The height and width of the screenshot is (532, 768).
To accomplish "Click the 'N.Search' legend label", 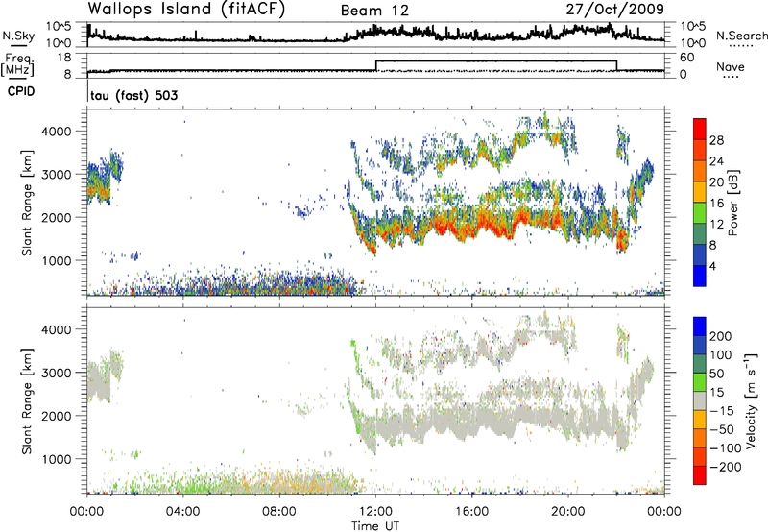I will tap(741, 36).
